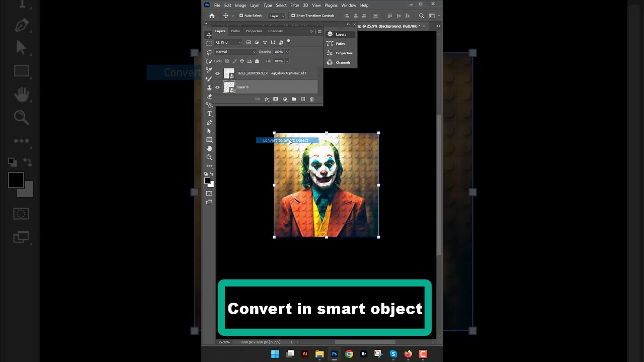
Task: Select the Horizontal Type tool
Action: 209,114
